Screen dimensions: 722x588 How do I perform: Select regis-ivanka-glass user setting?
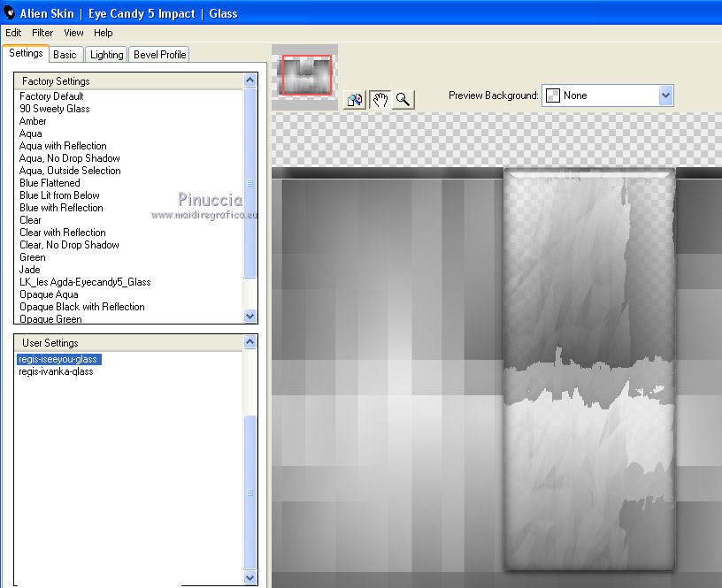tap(56, 371)
